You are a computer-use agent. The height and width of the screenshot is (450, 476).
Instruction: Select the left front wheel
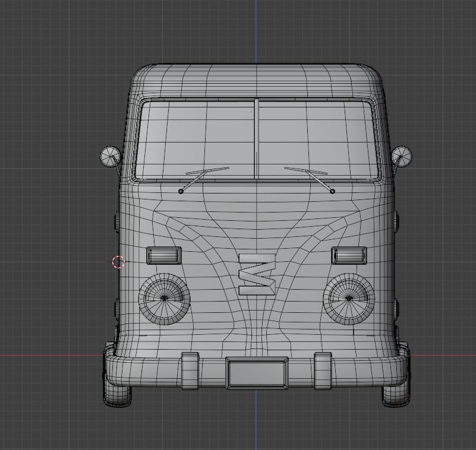118,396
